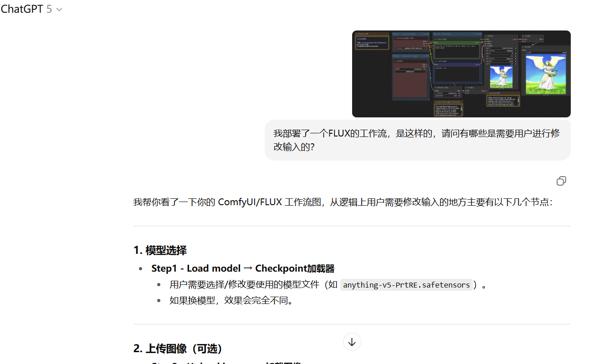The height and width of the screenshot is (364, 594).
Task: Click the left stepper arrow on the CFG widget
Action: click(486, 56)
